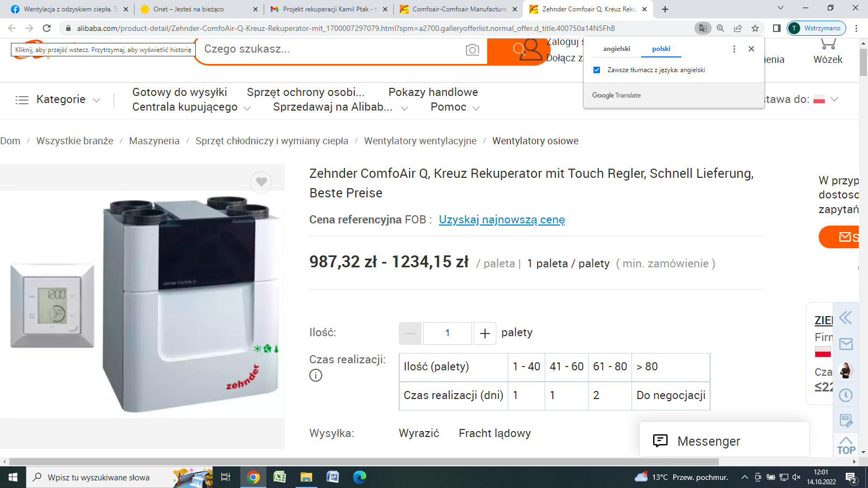Image resolution: width=868 pixels, height=488 pixels.
Task: Expand the Pomoc dropdown
Action: coord(455,107)
